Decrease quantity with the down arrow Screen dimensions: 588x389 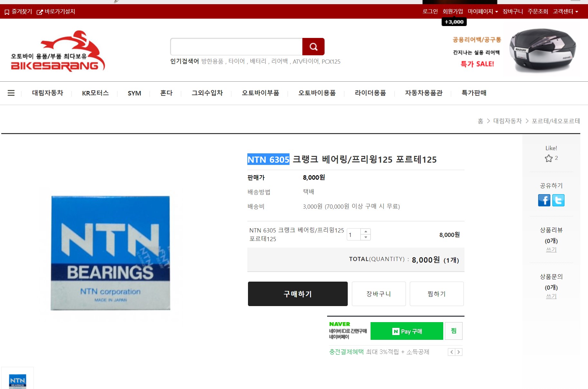(366, 237)
